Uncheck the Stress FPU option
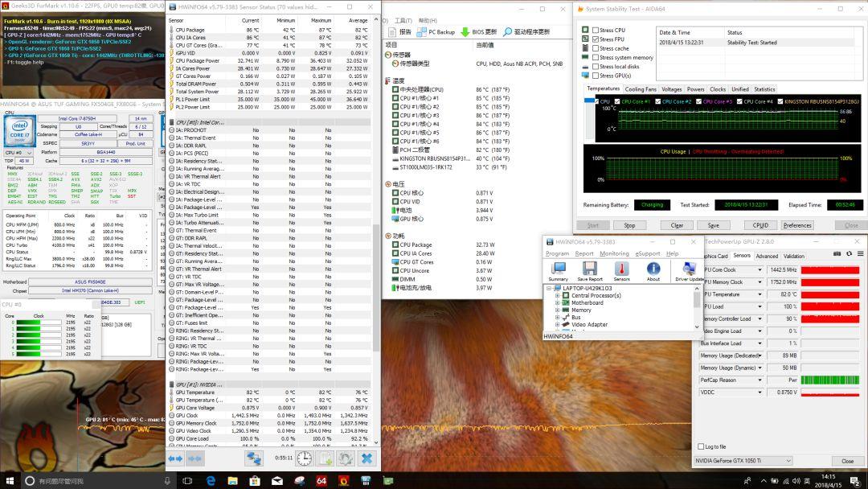 click(596, 39)
